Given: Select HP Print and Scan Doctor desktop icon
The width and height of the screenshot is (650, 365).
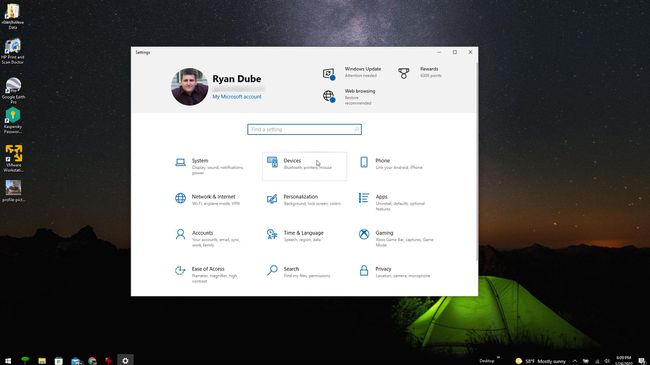Looking at the screenshot, I should pos(13,51).
